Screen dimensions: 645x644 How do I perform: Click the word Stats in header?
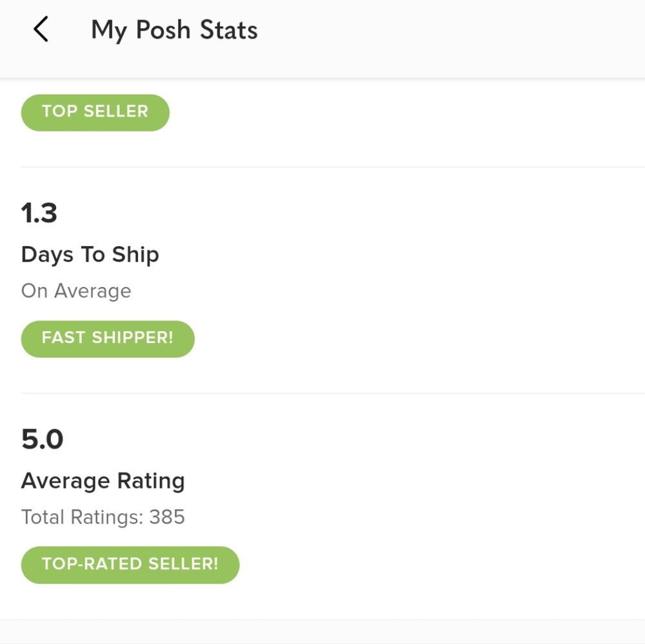coord(228,30)
